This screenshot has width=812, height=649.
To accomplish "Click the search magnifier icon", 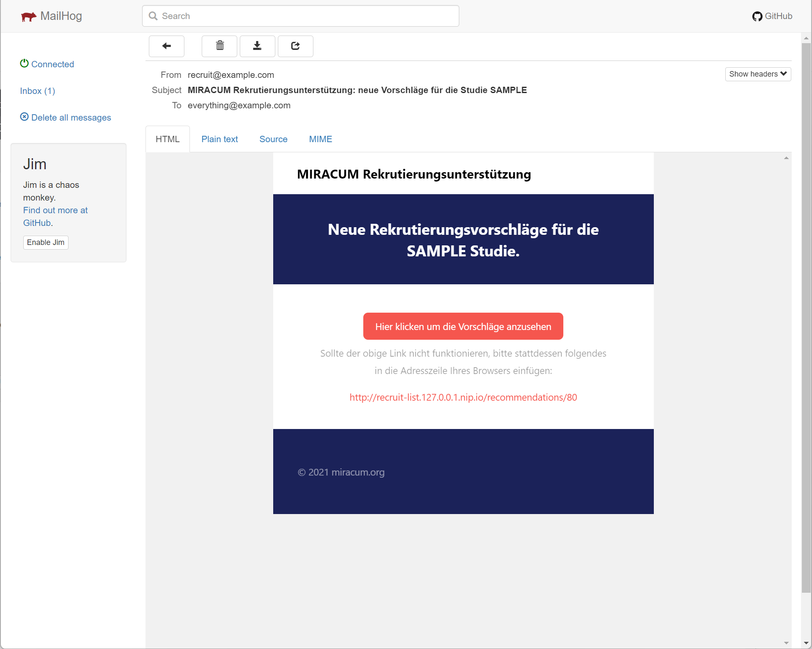I will click(153, 16).
